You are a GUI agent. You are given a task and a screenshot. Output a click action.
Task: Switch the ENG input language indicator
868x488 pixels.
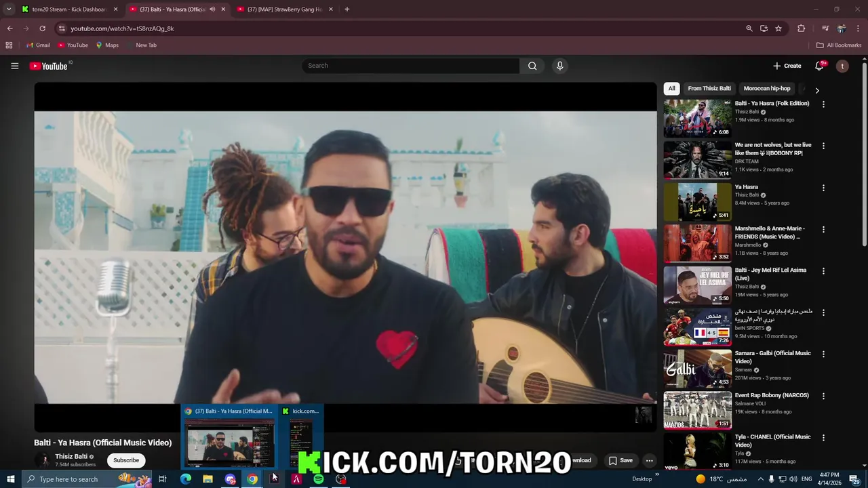click(x=807, y=479)
